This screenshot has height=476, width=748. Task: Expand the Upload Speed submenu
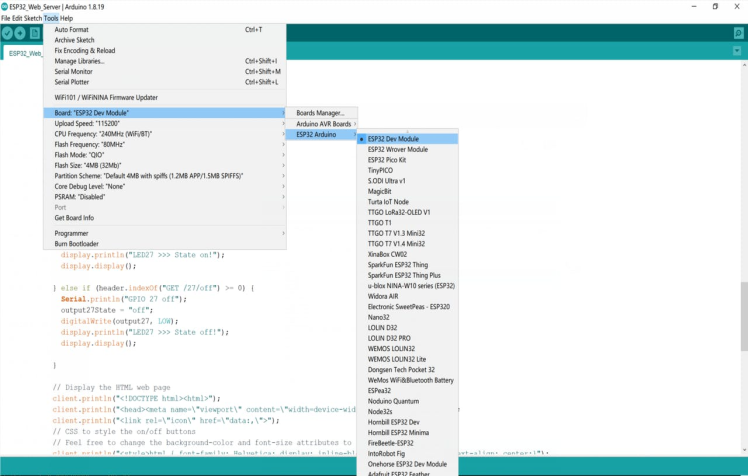click(x=88, y=123)
